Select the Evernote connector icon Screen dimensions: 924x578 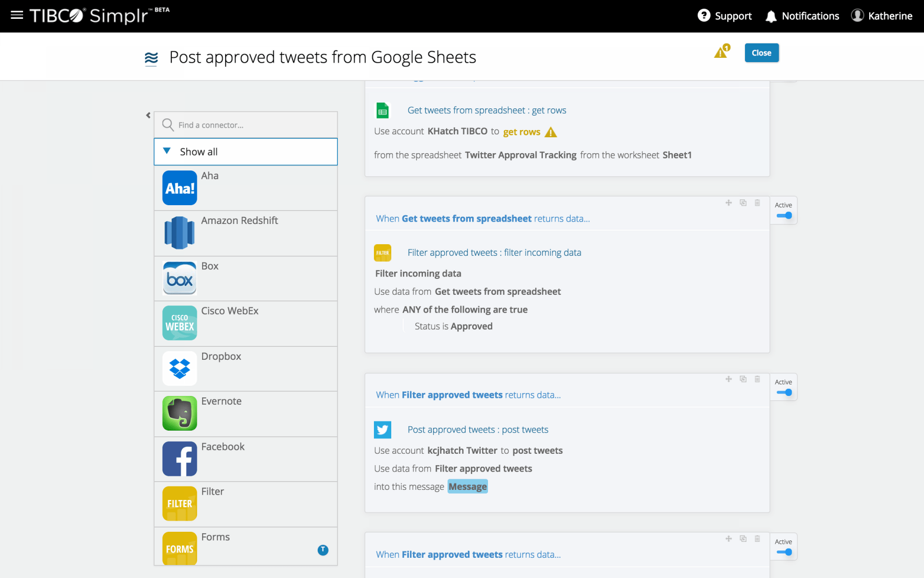coord(179,413)
